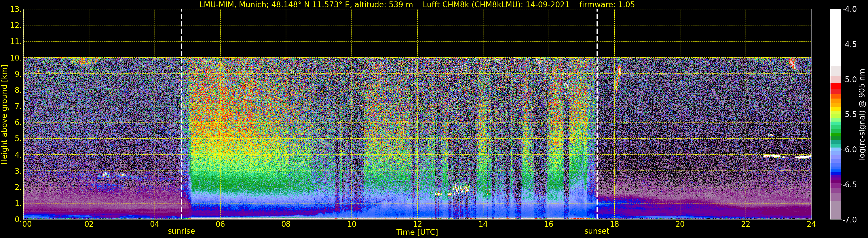Click the colorbar tick label "-5.5"
The width and height of the screenshot is (868, 238).
click(x=849, y=115)
